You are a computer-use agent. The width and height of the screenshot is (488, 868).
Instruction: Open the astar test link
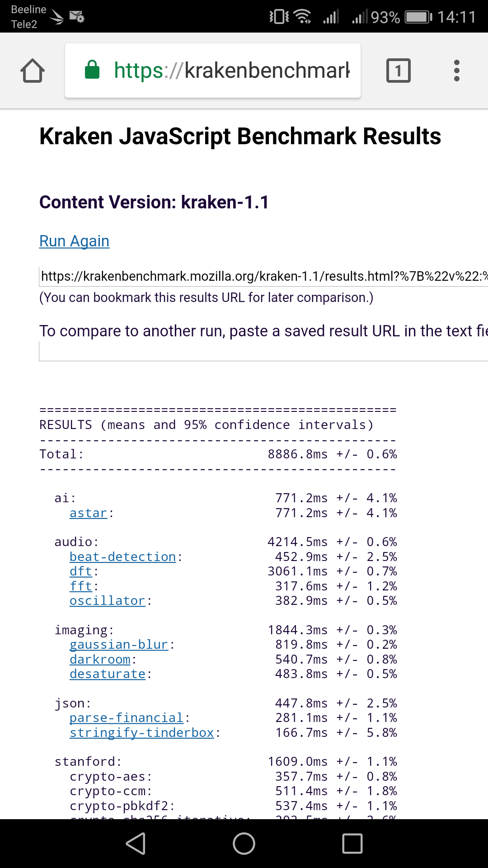click(88, 513)
